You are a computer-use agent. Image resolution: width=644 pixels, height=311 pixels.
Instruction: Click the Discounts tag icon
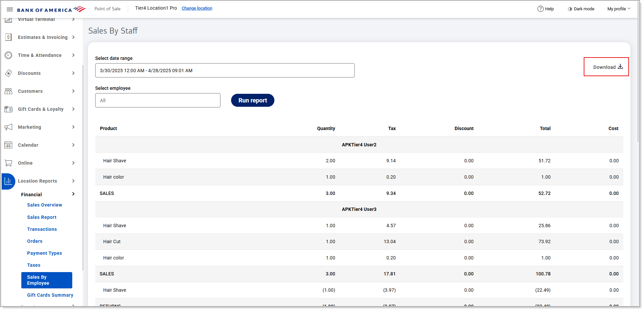pos(9,73)
